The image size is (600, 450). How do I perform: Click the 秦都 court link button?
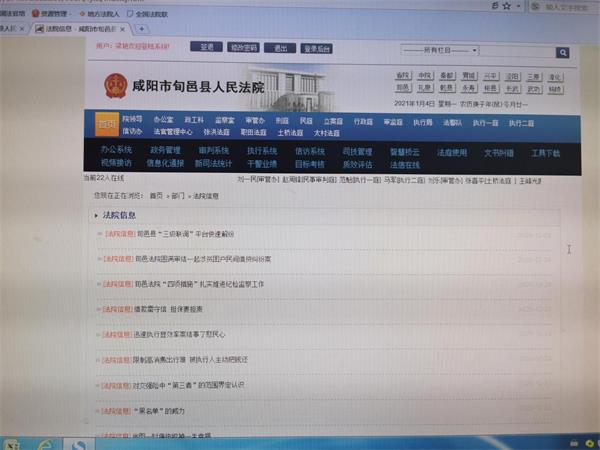click(x=447, y=76)
